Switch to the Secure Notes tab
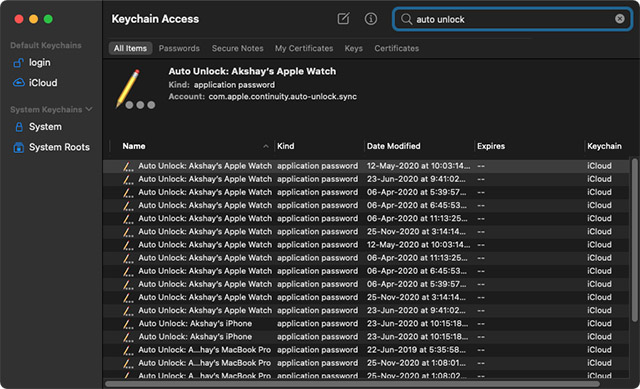Screen dimensions: 640x389 point(238,48)
